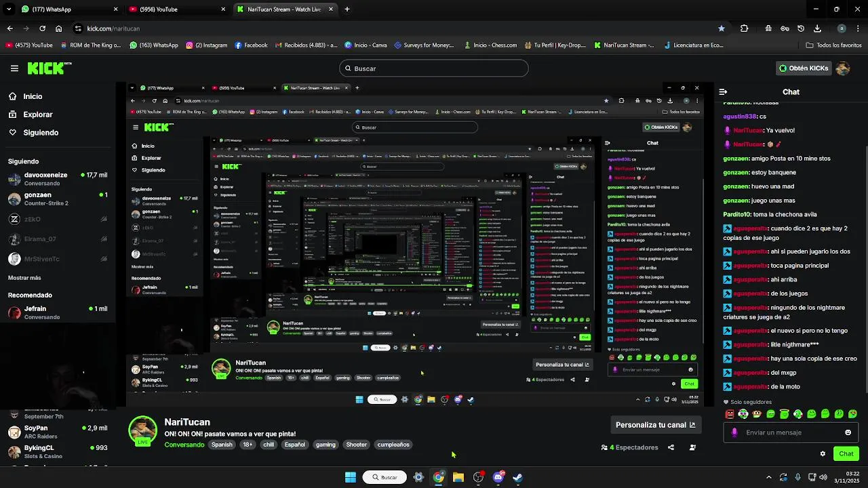Open a new browser tab with the plus button
The image size is (868, 488).
[x=347, y=9]
